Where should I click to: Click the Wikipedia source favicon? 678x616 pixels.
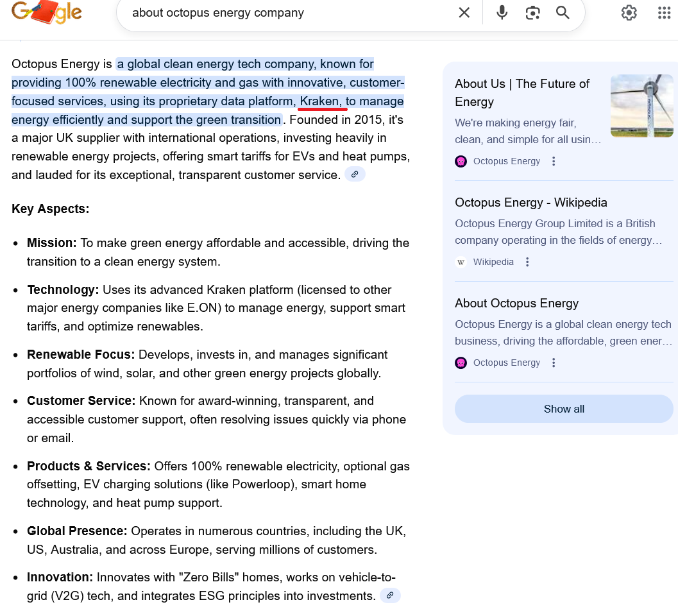coord(461,262)
